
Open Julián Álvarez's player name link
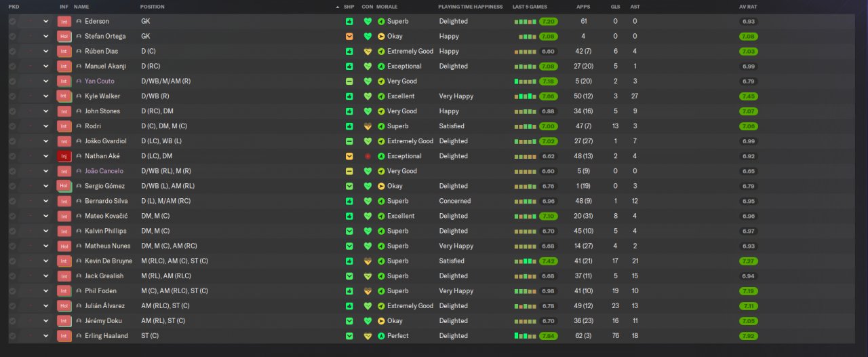tap(104, 306)
